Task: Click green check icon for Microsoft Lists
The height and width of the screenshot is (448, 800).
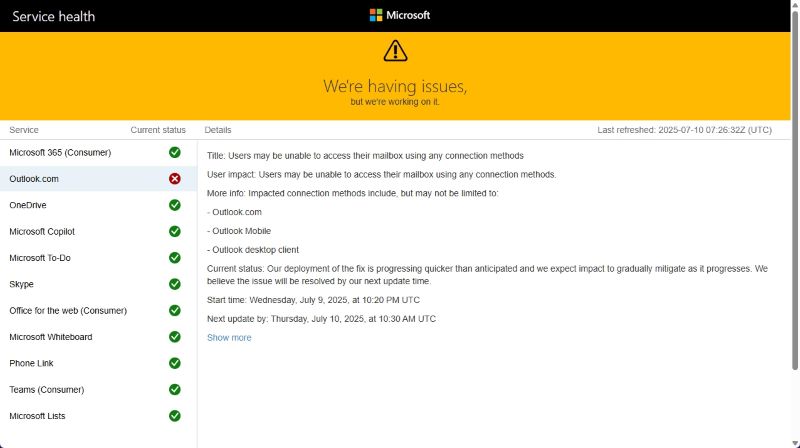Action: click(174, 416)
